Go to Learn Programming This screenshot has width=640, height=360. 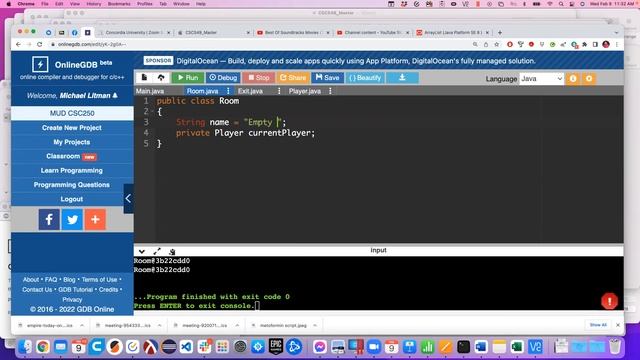(x=72, y=171)
